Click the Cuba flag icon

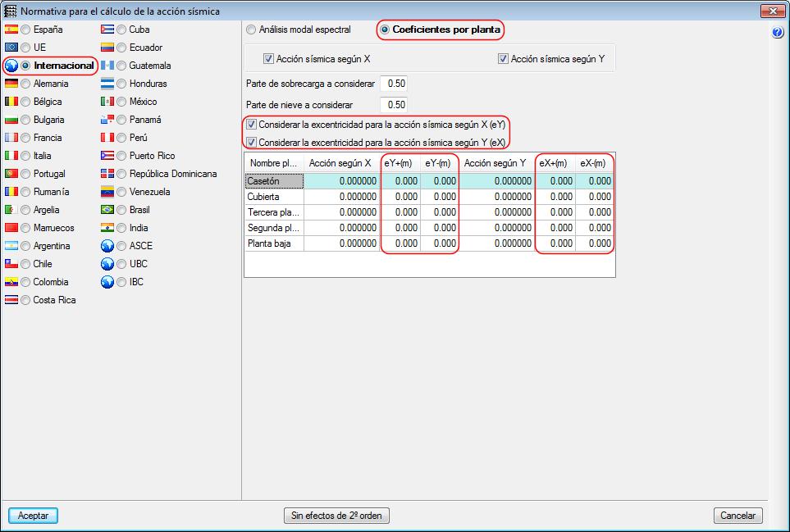107,30
